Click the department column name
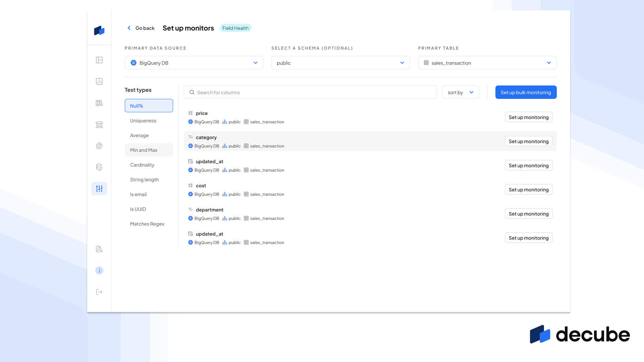644x362 pixels. [x=210, y=209]
